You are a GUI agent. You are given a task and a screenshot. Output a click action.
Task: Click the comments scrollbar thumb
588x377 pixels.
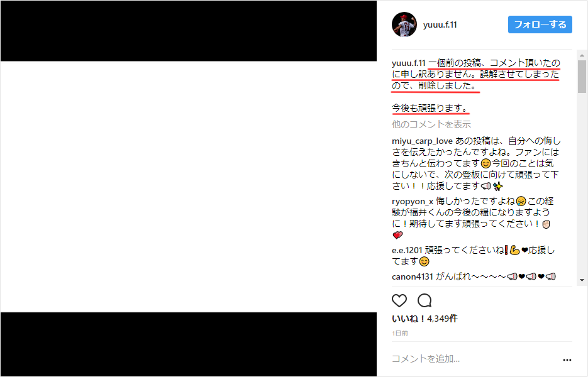pos(582,77)
